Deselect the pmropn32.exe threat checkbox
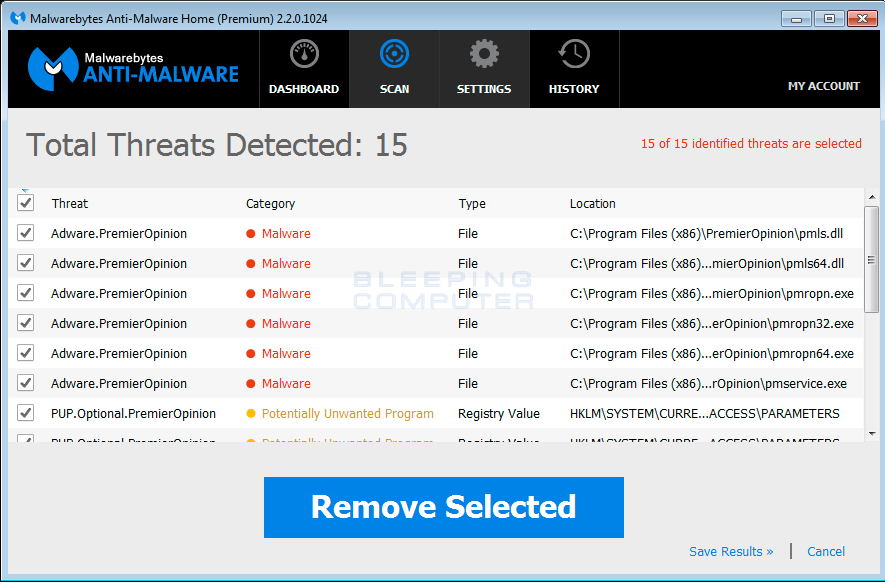Image resolution: width=885 pixels, height=582 pixels. pyautogui.click(x=25, y=322)
